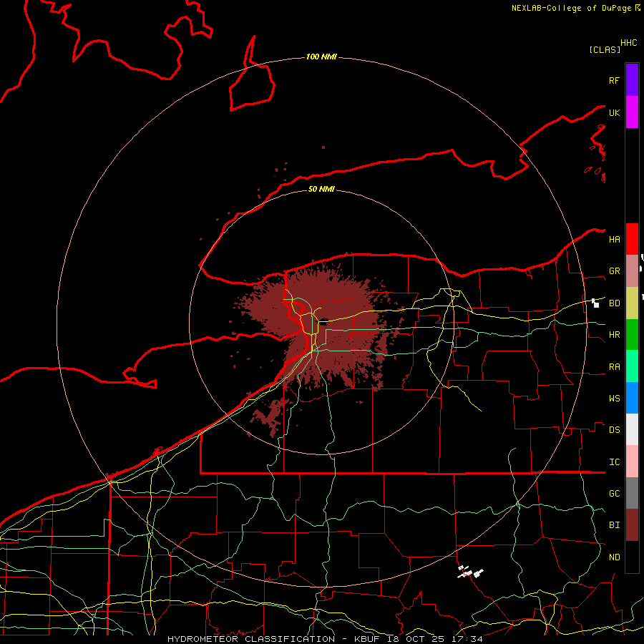Click the ND legend label
Screen dimensions: 644x644
[614, 557]
